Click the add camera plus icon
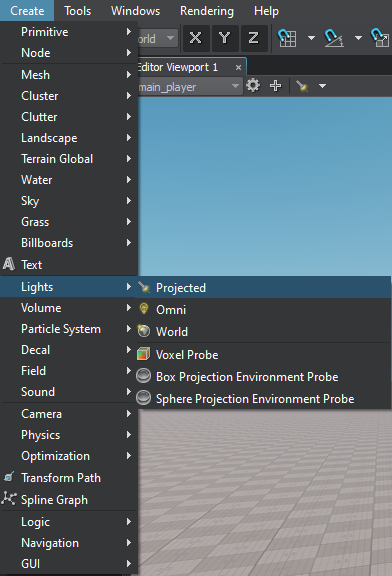Image resolution: width=392 pixels, height=576 pixels. tap(275, 86)
